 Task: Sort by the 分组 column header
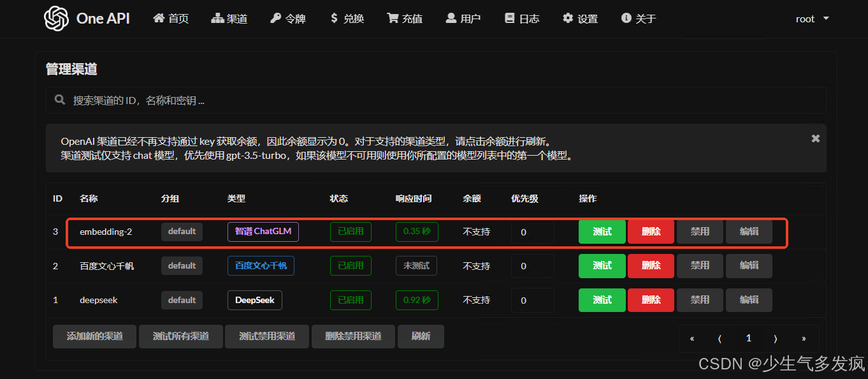click(170, 198)
